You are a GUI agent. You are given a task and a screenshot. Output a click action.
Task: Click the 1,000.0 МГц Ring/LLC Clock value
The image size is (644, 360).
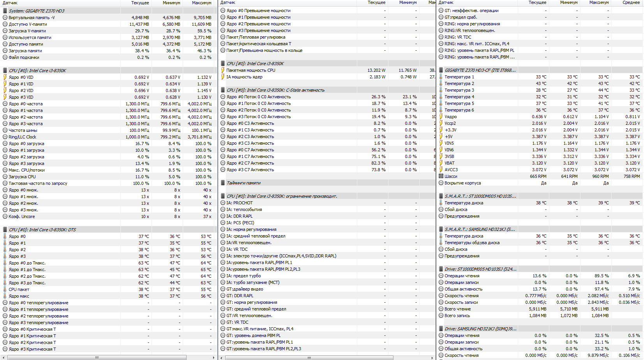(x=137, y=137)
